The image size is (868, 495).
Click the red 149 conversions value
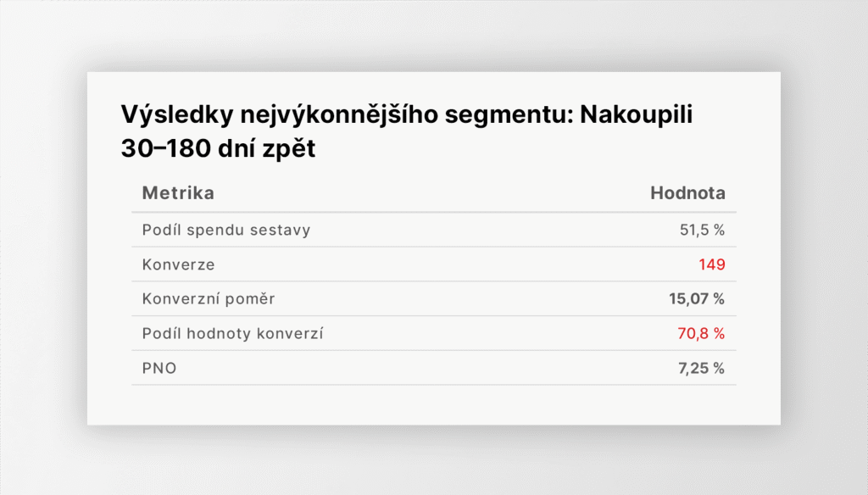click(712, 264)
